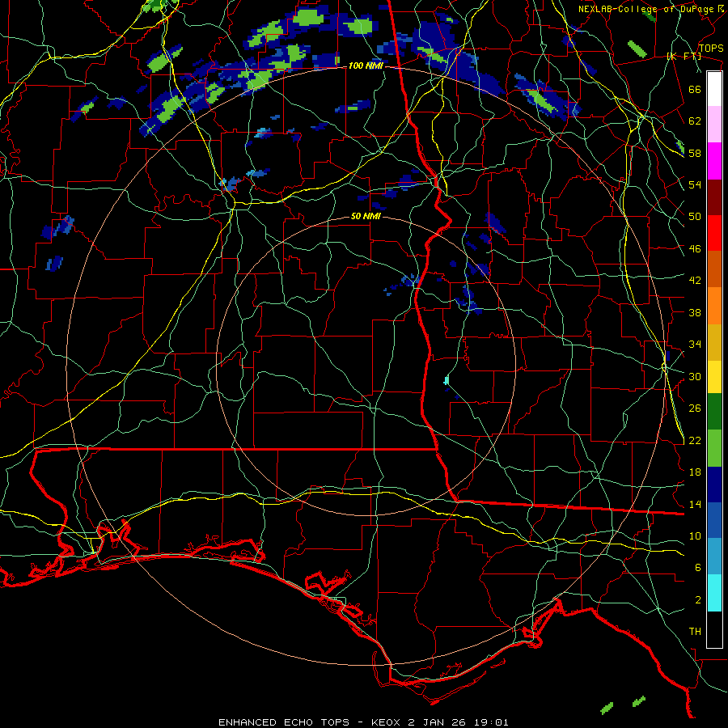Click the isolated cyan echo inside the 50 NMI ring
This screenshot has height=728, width=728.
tap(447, 381)
